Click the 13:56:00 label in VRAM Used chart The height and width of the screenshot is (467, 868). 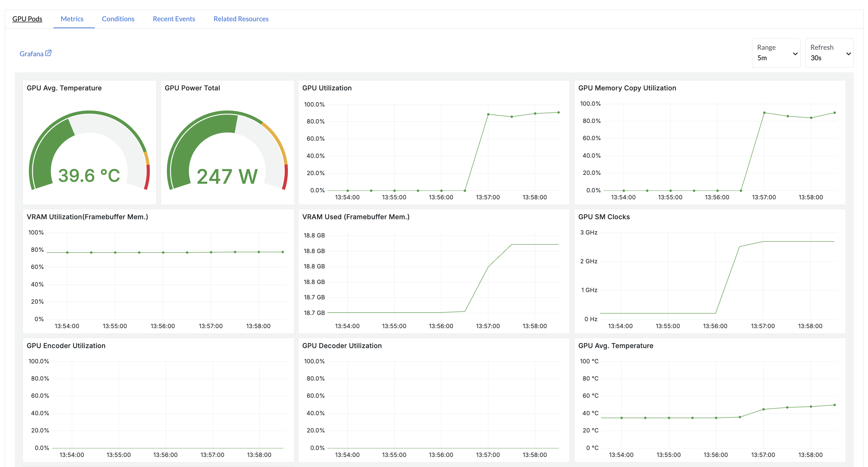point(441,326)
